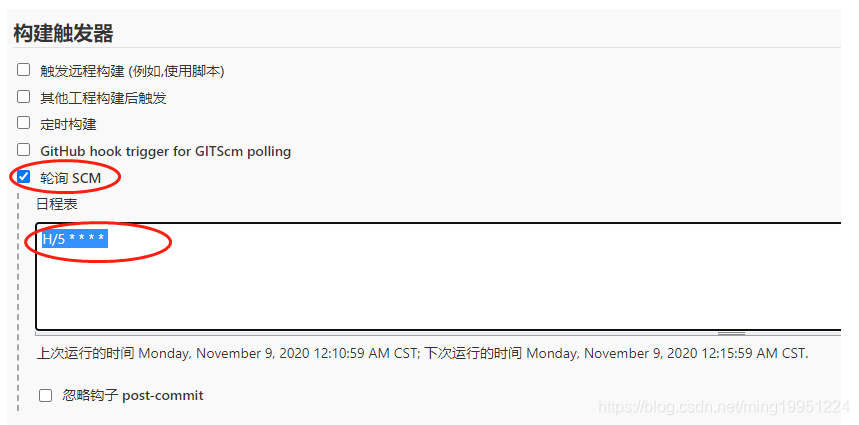Click the 其他工程构建后触发 label text
Image resolution: width=859 pixels, height=425 pixels.
[103, 98]
